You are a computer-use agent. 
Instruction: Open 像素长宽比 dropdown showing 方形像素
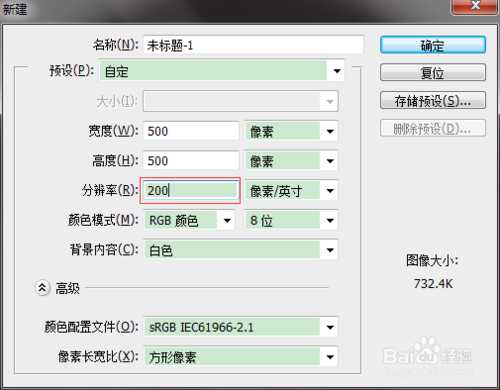[x=241, y=357]
